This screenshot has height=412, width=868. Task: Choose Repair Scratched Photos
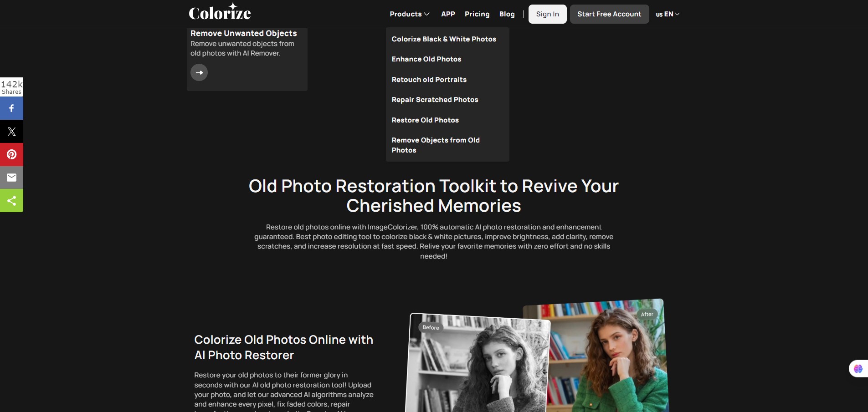435,100
